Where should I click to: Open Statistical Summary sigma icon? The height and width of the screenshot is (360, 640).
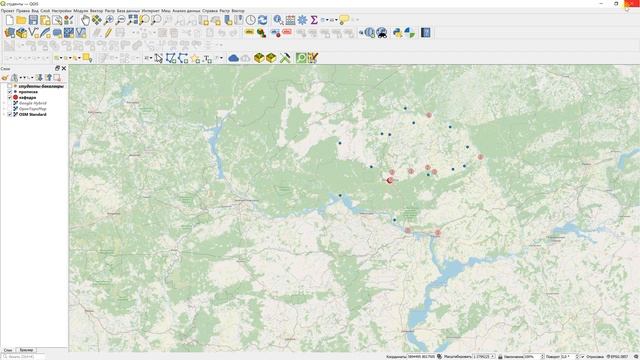click(x=314, y=20)
